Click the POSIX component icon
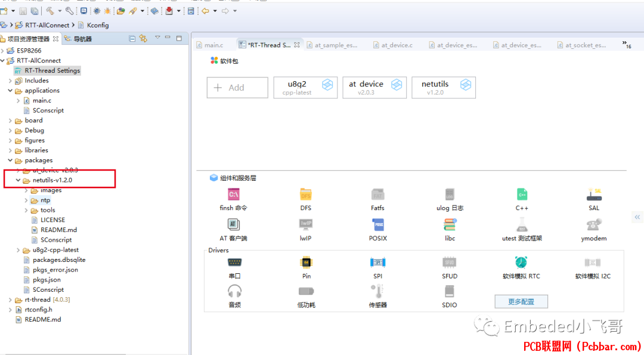Viewport: 644px width, 355px height. click(378, 224)
